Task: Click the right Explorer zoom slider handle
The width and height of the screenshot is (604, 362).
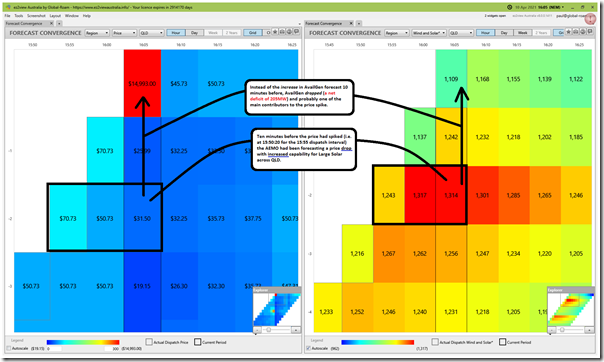Action: click(x=562, y=330)
